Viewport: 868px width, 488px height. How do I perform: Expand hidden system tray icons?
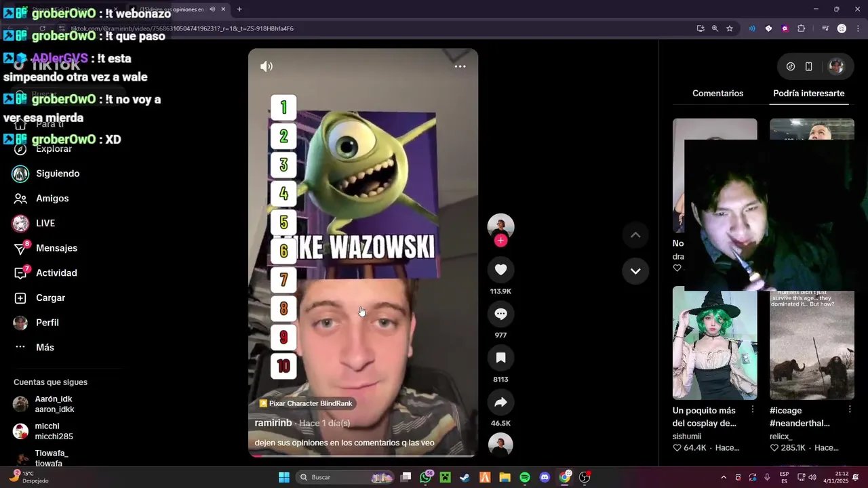[724, 477]
